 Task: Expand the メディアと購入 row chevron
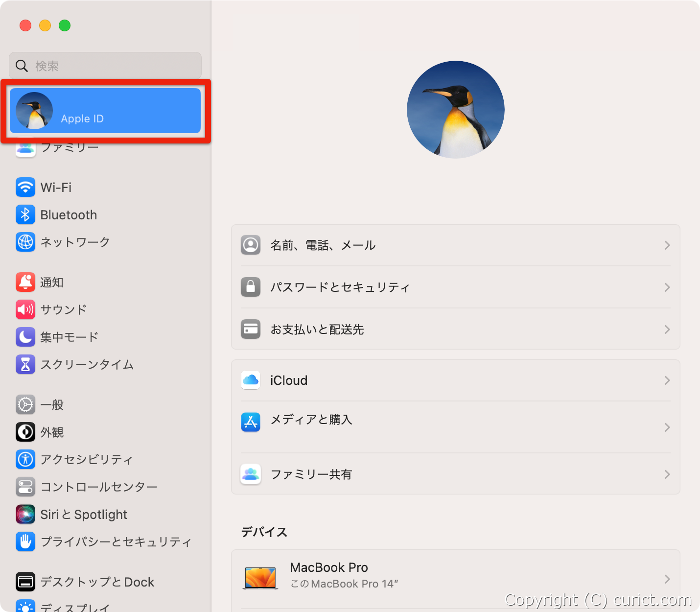point(667,427)
